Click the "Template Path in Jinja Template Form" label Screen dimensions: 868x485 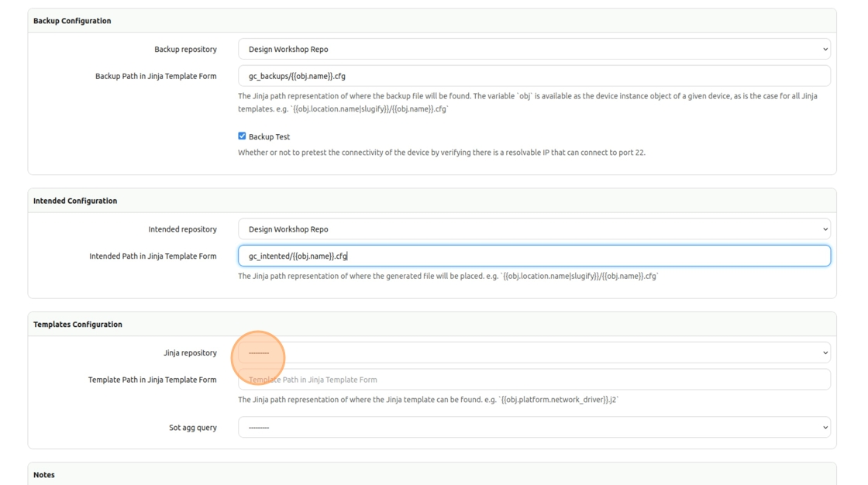pyautogui.click(x=152, y=380)
